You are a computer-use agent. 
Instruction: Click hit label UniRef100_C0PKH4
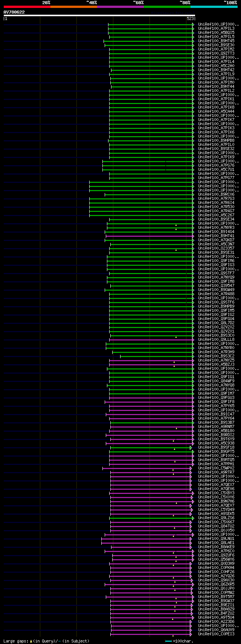216,567
